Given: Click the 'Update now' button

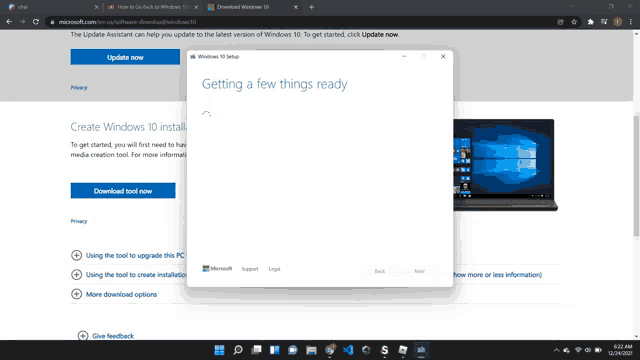Looking at the screenshot, I should coord(125,57).
